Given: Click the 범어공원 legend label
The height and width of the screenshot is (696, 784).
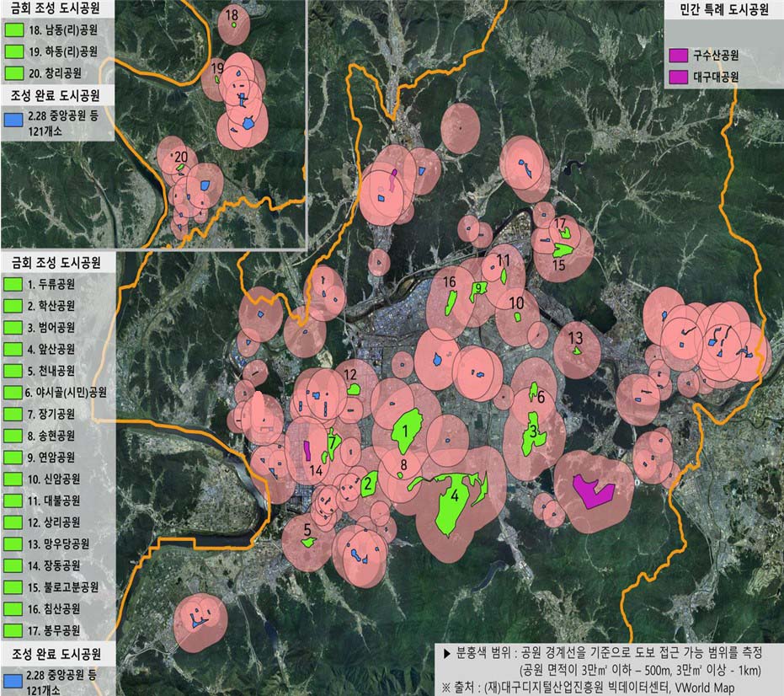Looking at the screenshot, I should pos(51,326).
